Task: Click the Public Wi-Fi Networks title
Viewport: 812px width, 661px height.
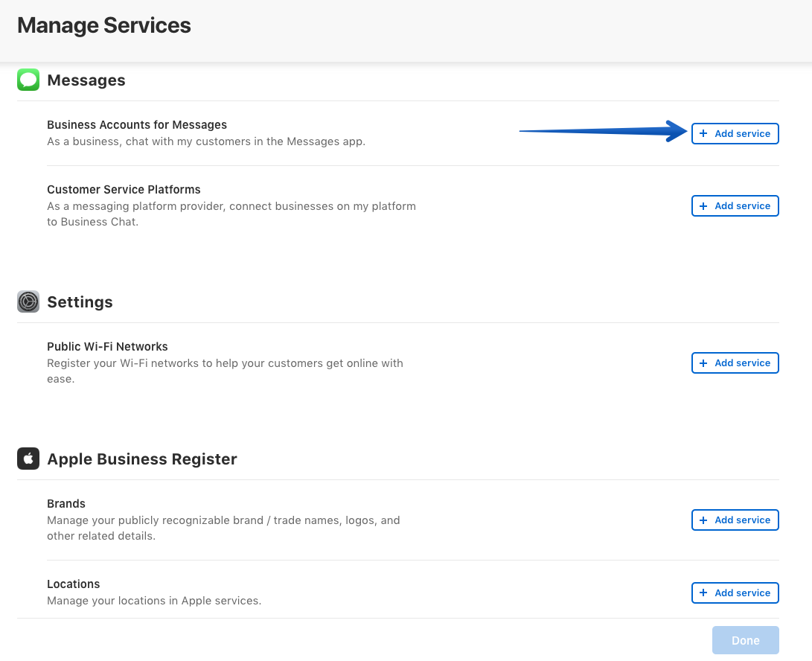Action: pyautogui.click(x=107, y=347)
